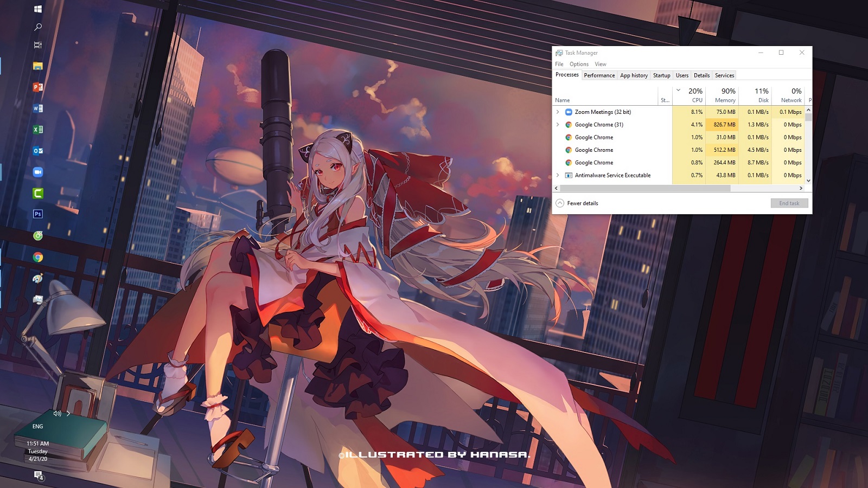
Task: Click the vertical scrollbar down arrow
Action: (808, 181)
